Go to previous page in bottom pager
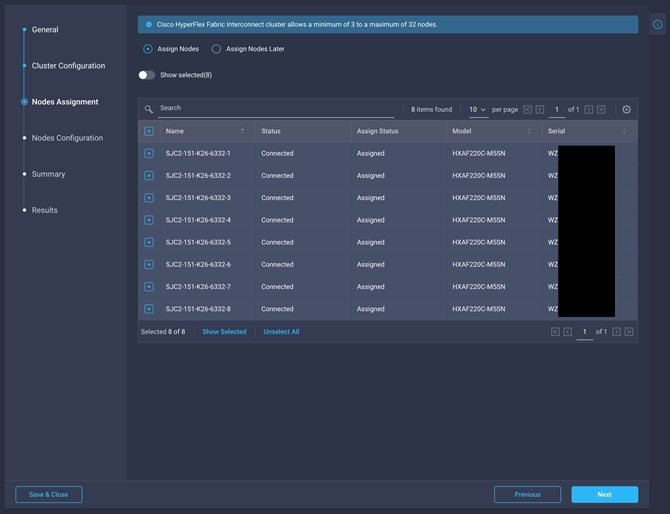This screenshot has height=514, width=670. click(567, 332)
